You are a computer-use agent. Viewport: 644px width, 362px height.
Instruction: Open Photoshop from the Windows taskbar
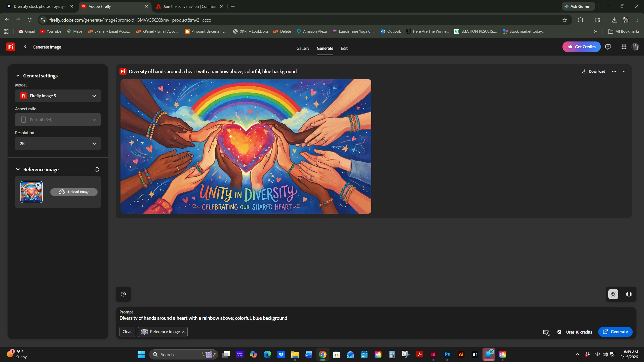tap(447, 354)
